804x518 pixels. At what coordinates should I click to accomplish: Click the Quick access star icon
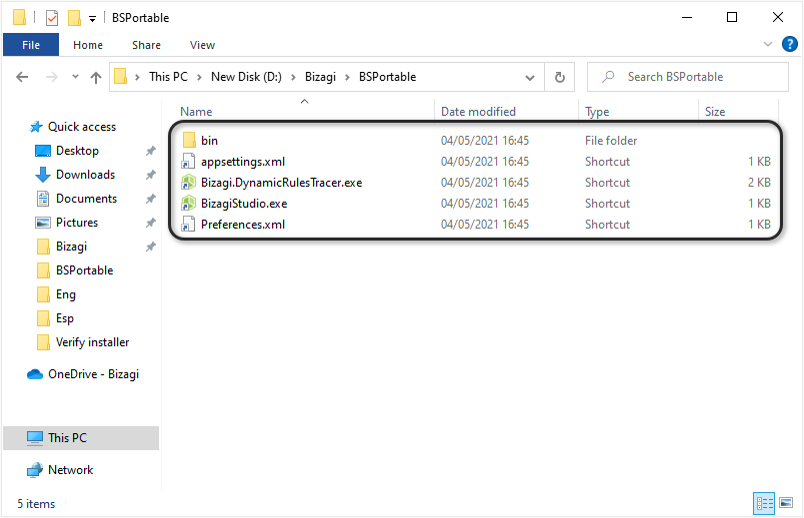36,127
